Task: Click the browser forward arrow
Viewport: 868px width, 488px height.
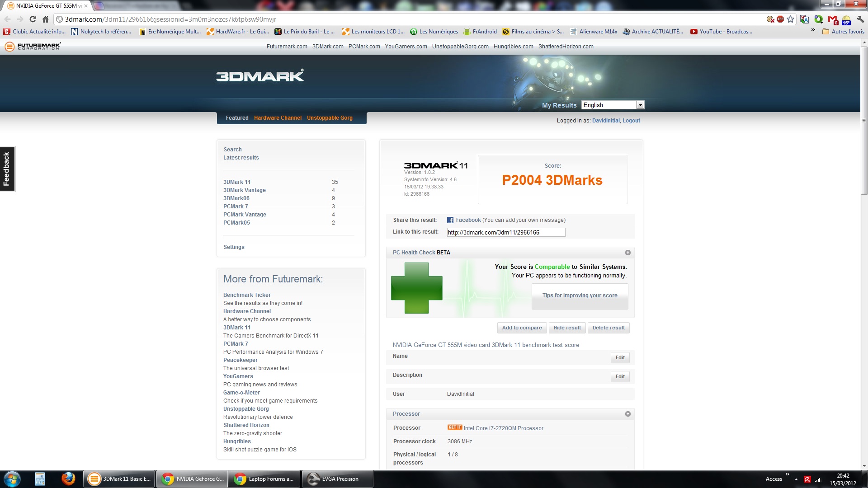Action: pos(20,19)
